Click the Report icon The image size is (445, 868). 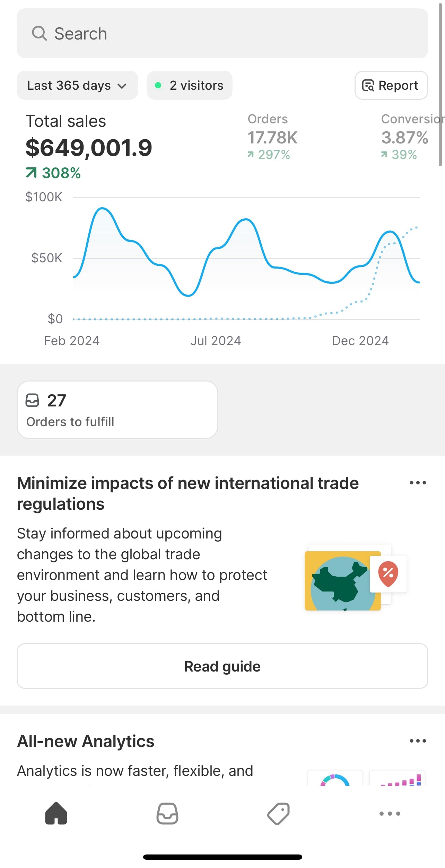368,85
